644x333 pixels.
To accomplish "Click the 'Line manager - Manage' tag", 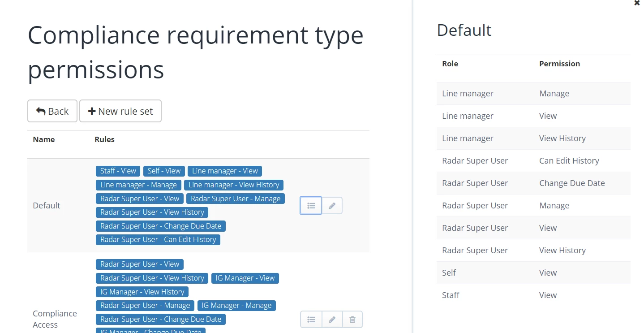I will point(138,185).
